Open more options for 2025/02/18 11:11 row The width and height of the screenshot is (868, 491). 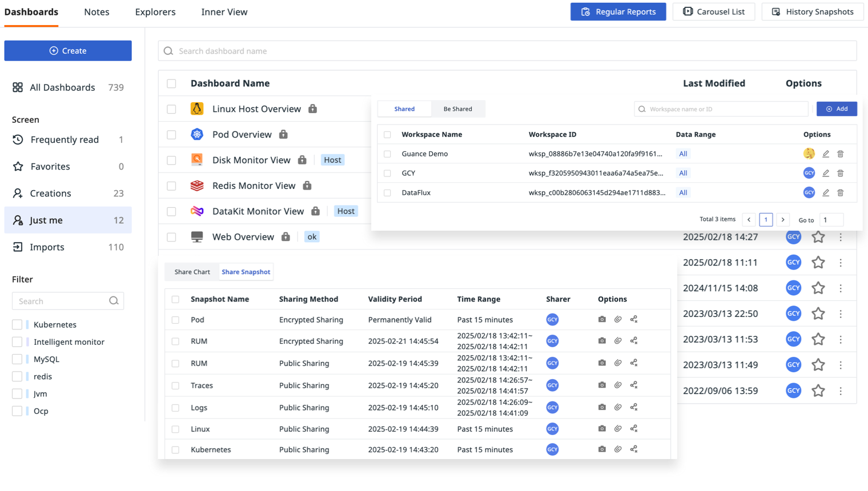coord(841,263)
